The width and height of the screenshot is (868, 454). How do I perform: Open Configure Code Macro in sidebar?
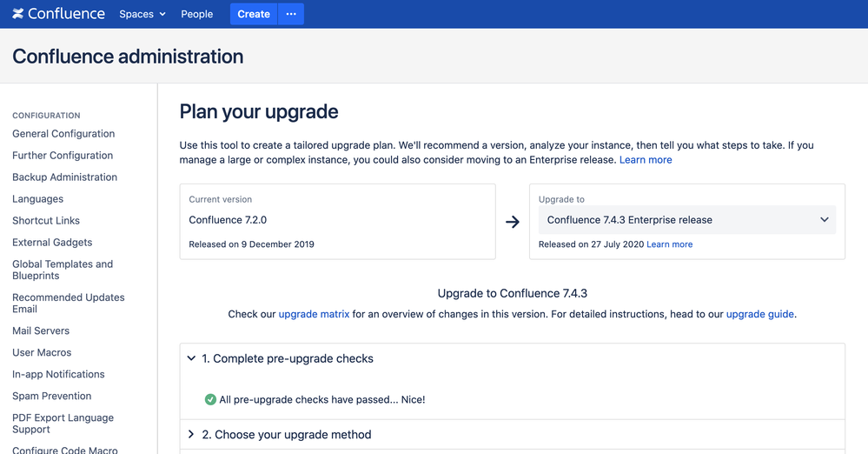point(65,450)
